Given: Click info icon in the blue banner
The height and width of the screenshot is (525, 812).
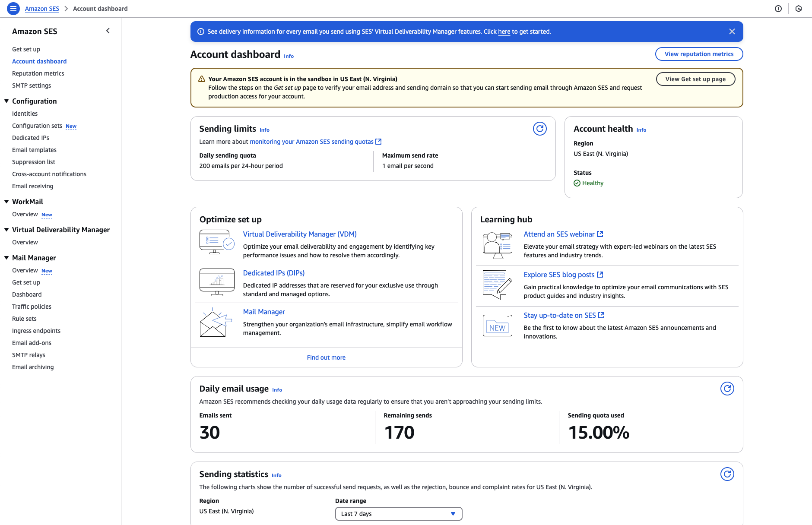Looking at the screenshot, I should click(x=201, y=32).
